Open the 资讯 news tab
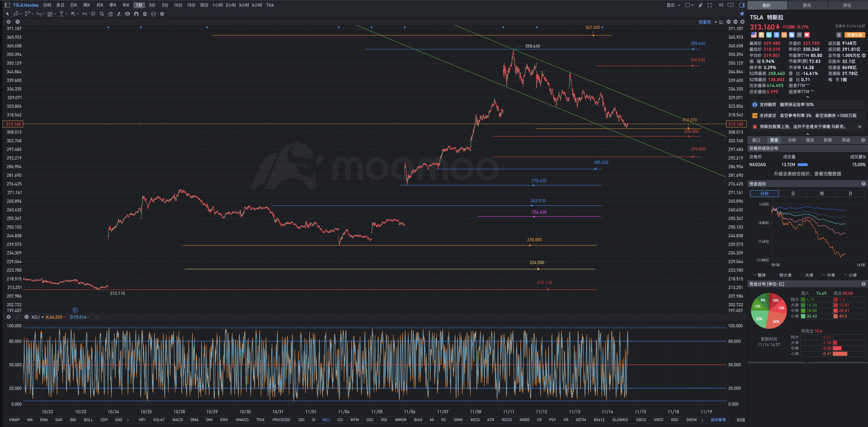Screen dimensions: 868x427 (x=807, y=5)
